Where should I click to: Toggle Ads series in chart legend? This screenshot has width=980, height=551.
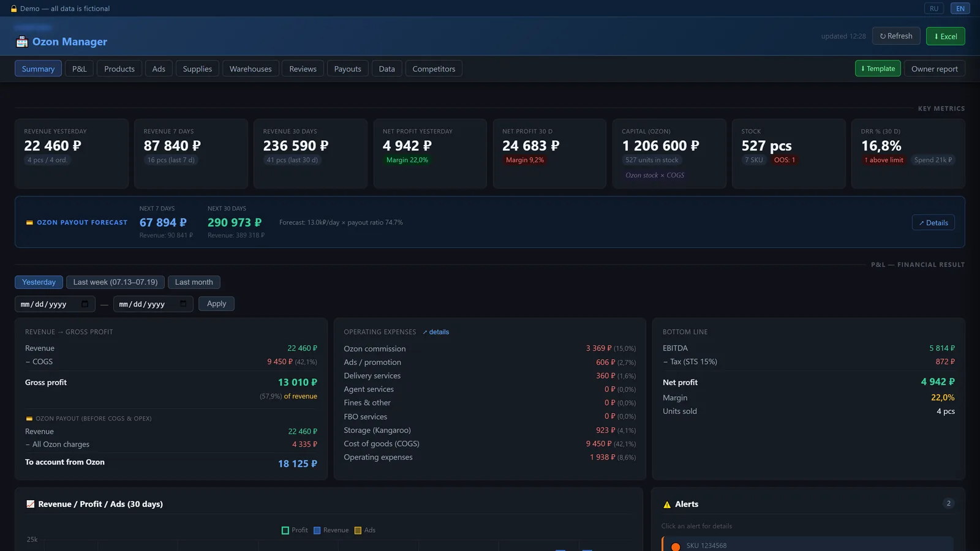pyautogui.click(x=364, y=530)
